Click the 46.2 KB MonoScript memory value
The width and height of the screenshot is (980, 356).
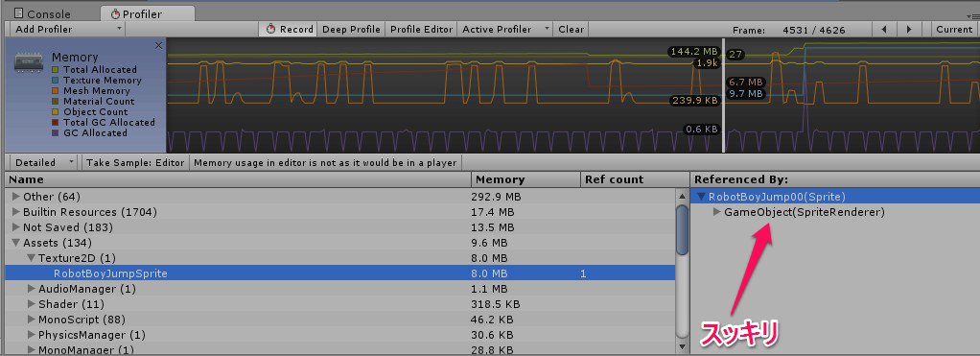click(492, 320)
